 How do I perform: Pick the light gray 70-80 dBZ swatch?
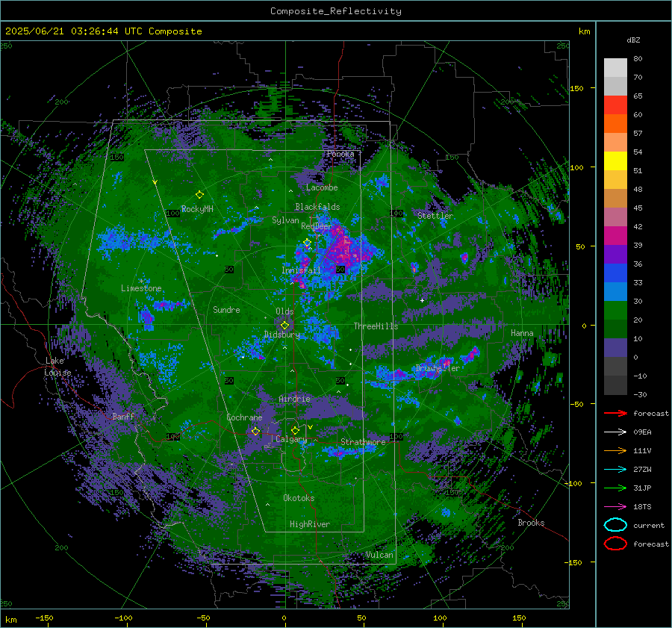pos(615,68)
